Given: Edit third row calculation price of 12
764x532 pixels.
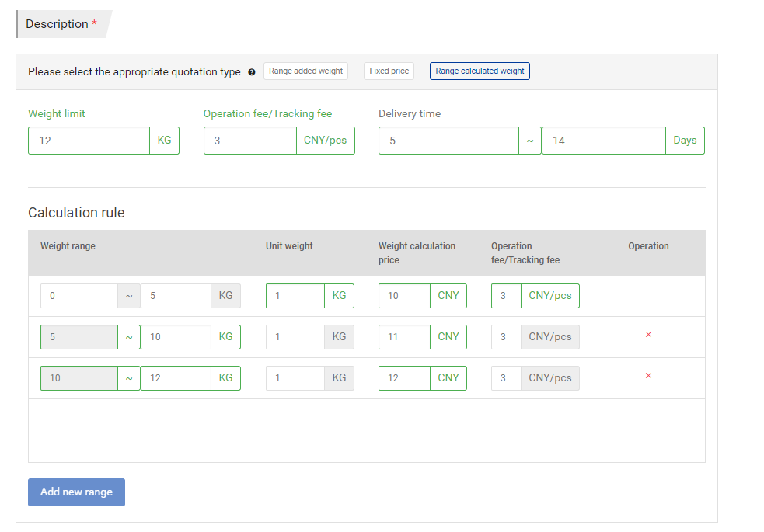Looking at the screenshot, I should pos(404,378).
